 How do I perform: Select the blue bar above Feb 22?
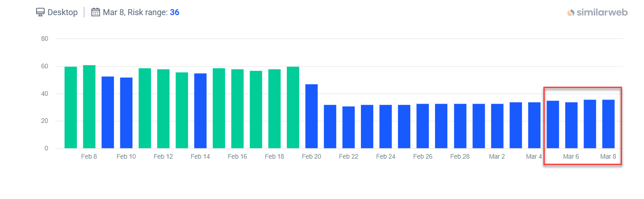[x=349, y=127]
